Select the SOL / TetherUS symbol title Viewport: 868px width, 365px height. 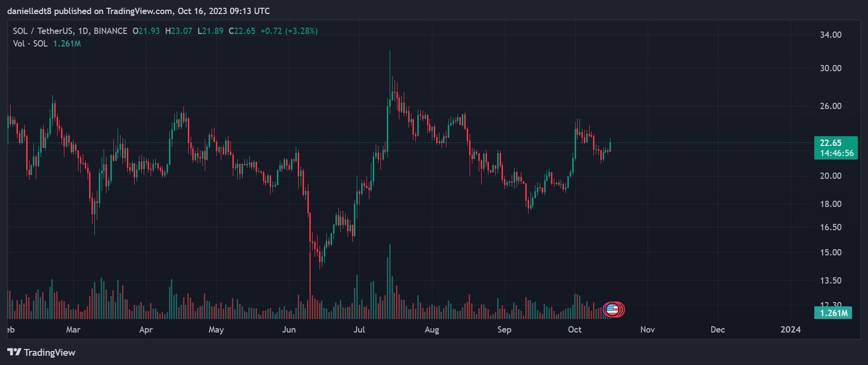44,31
